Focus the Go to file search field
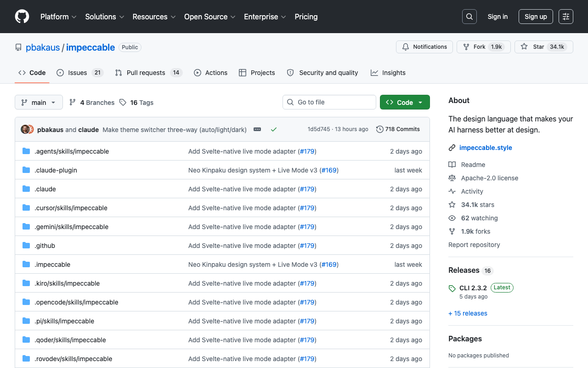Image resolution: width=588 pixels, height=368 pixels. (x=329, y=102)
